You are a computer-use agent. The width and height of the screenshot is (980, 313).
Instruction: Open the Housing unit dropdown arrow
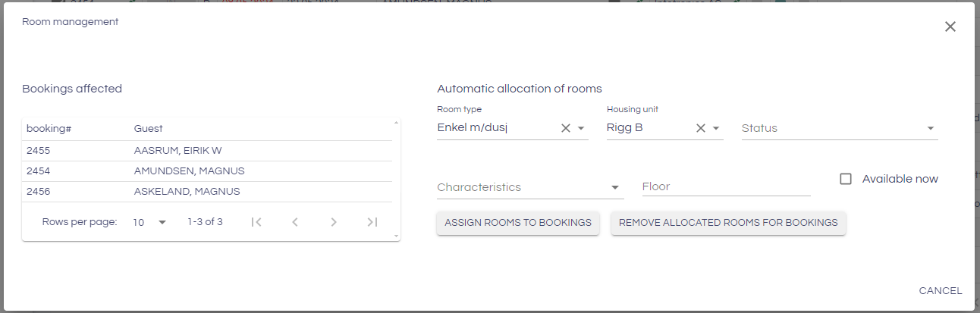point(716,128)
